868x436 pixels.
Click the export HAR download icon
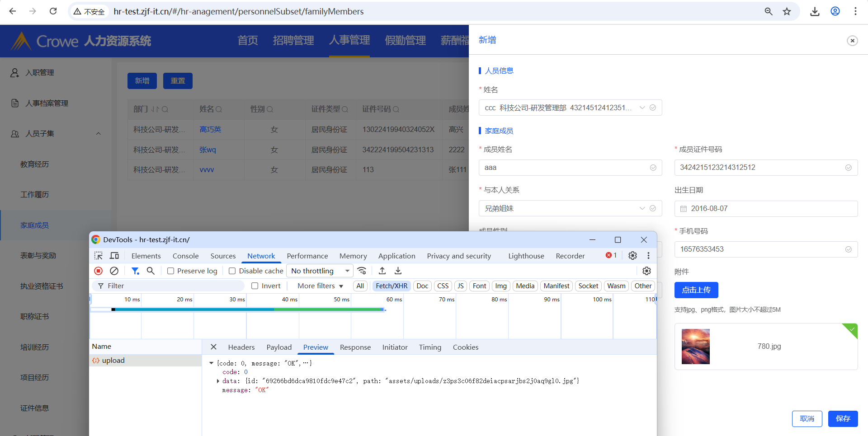pos(398,271)
